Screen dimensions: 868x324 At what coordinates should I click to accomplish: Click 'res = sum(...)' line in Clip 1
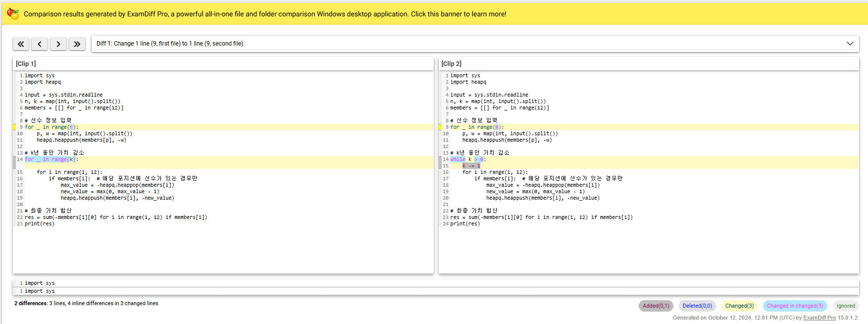[116, 217]
